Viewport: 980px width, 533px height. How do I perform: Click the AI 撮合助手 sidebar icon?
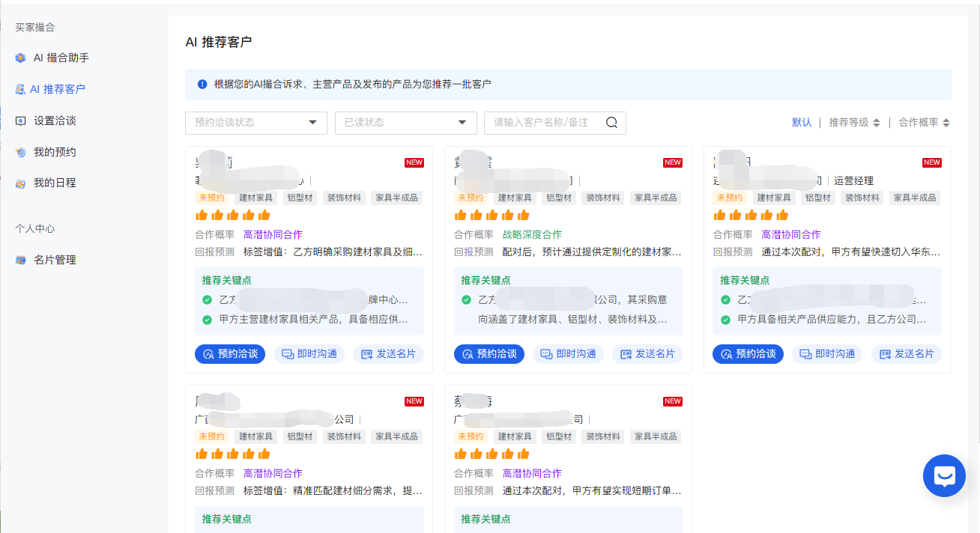coord(21,58)
